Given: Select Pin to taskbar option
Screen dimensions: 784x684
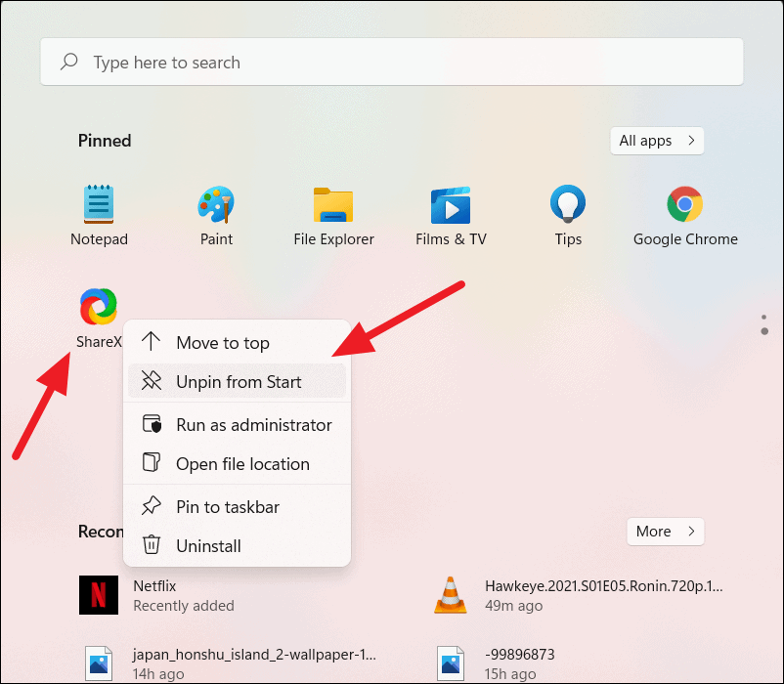Looking at the screenshot, I should pos(237,506).
